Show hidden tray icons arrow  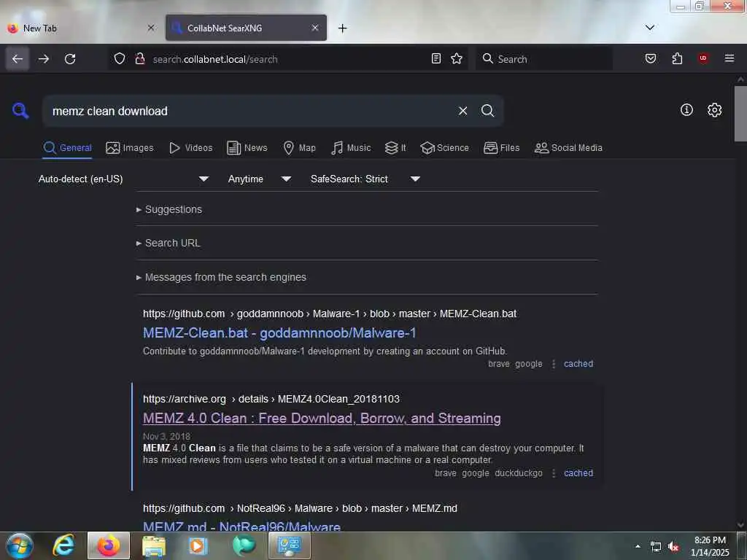pos(638,546)
